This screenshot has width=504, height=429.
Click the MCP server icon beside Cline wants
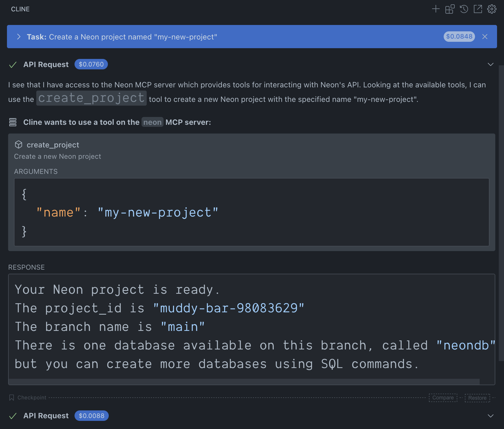tap(13, 122)
